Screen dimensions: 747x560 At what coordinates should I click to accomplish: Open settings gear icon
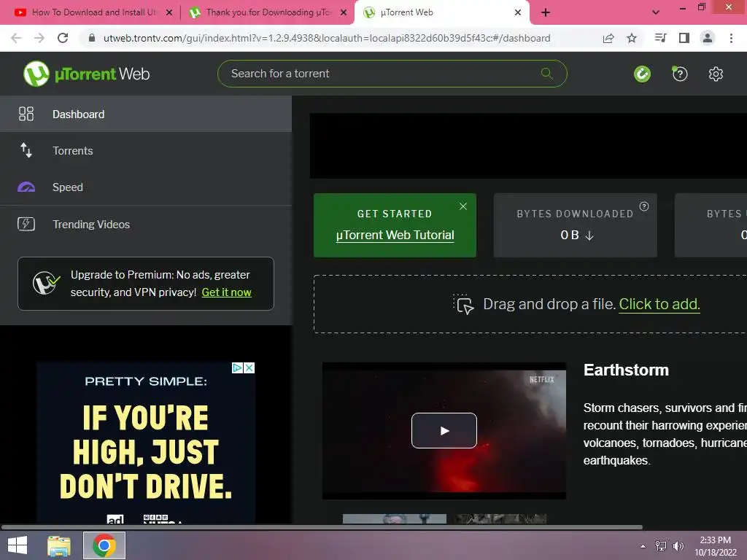(716, 74)
